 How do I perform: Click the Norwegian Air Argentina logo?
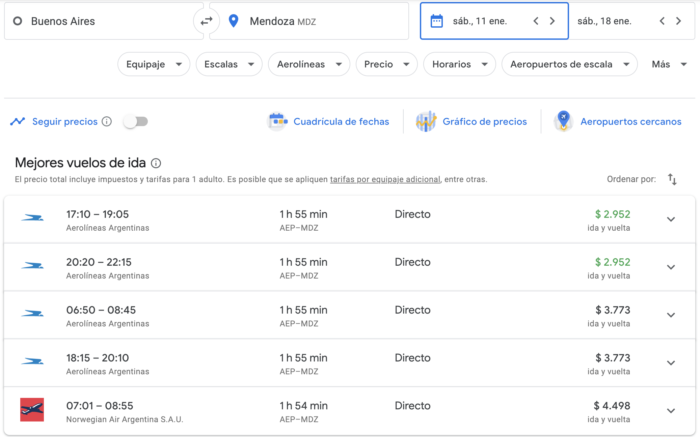pos(32,410)
